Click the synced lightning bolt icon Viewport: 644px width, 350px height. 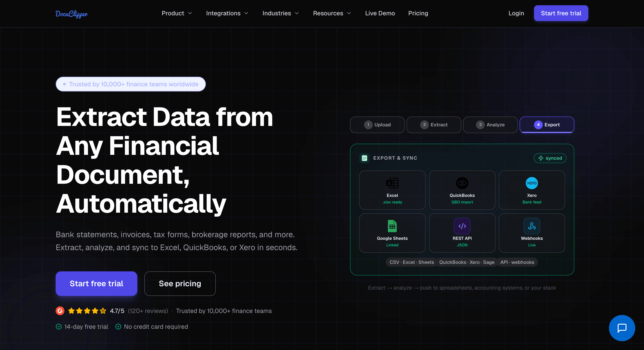(x=541, y=158)
